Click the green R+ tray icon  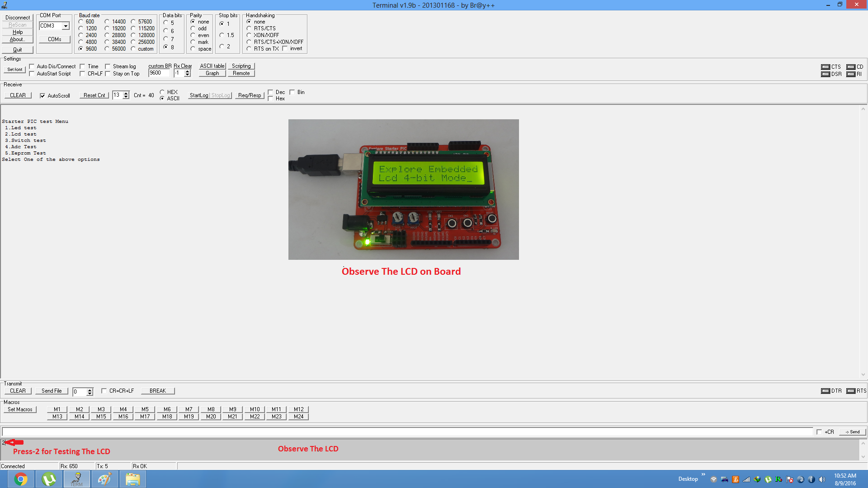[x=779, y=479]
